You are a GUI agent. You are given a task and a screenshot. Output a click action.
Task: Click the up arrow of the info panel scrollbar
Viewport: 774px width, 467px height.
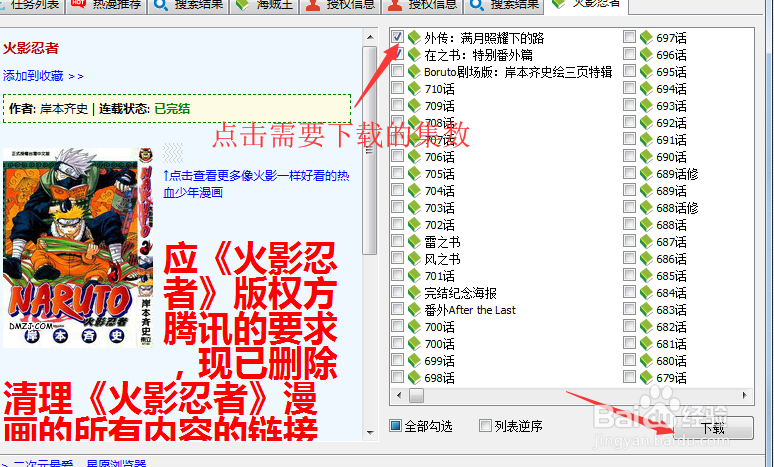pos(370,37)
